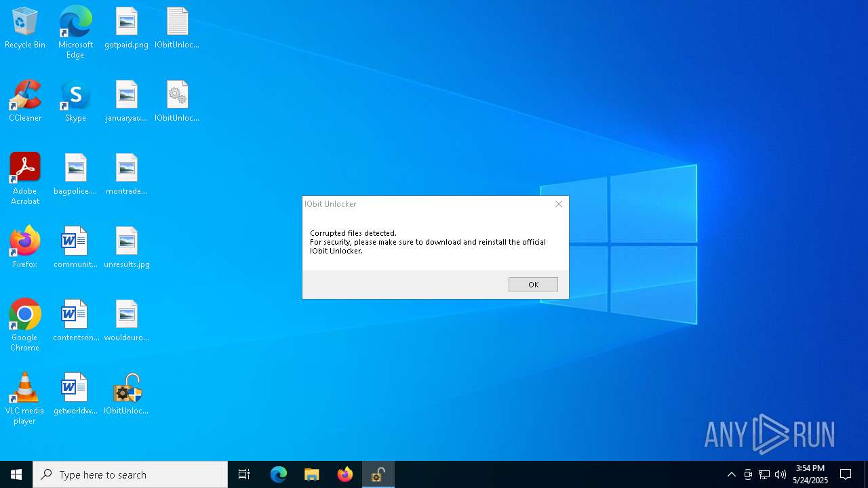Select the januaryau image file icon
This screenshot has height=488, width=868.
pyautogui.click(x=126, y=102)
